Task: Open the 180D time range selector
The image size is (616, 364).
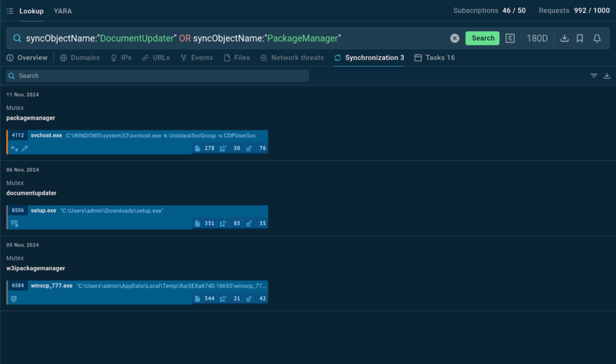Action: tap(537, 38)
